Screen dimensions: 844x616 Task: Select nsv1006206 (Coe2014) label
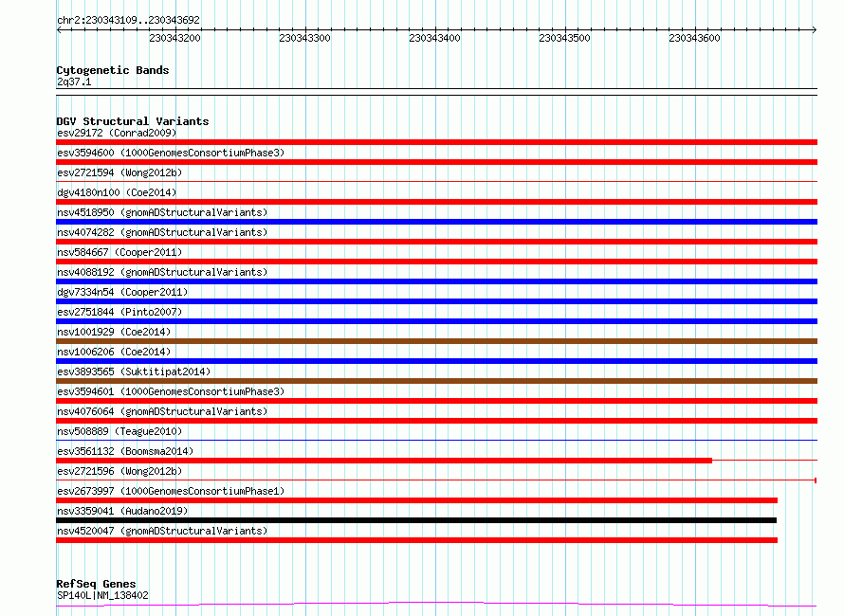(x=114, y=352)
